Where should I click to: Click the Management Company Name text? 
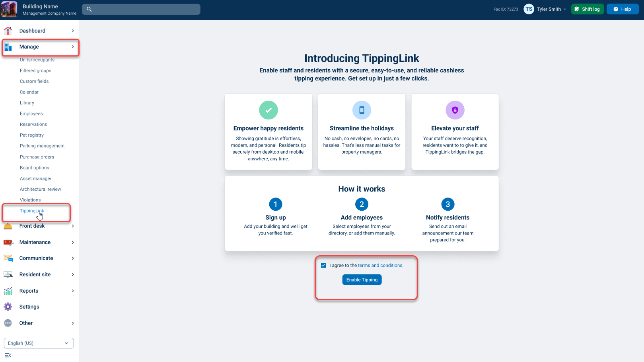[49, 13]
